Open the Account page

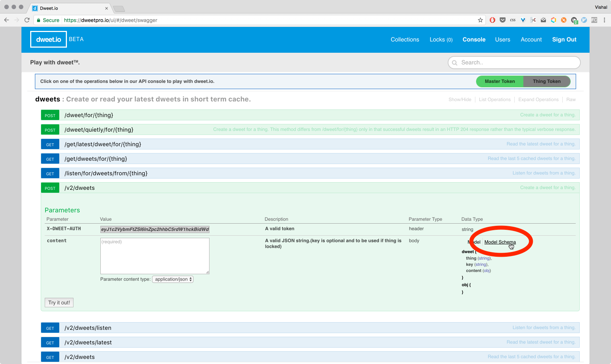coord(531,40)
